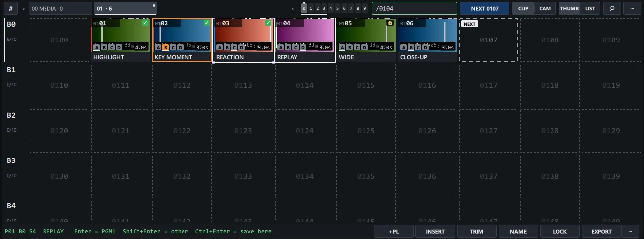
Task: Select the KEY MOMENT clip thumbnail
Action: click(x=182, y=35)
